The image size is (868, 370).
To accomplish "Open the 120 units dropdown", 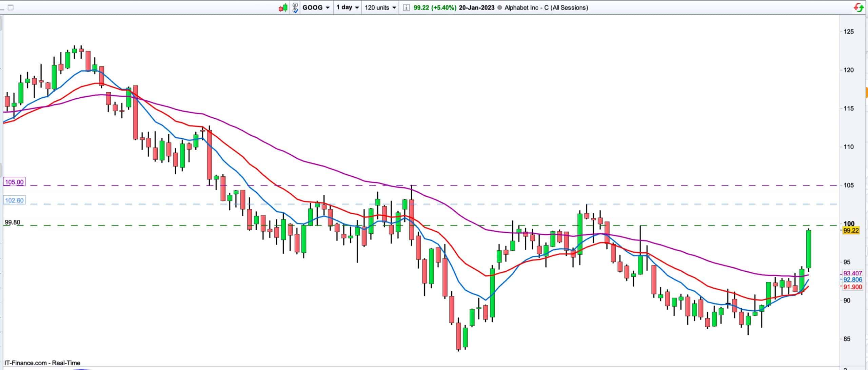I will [380, 7].
